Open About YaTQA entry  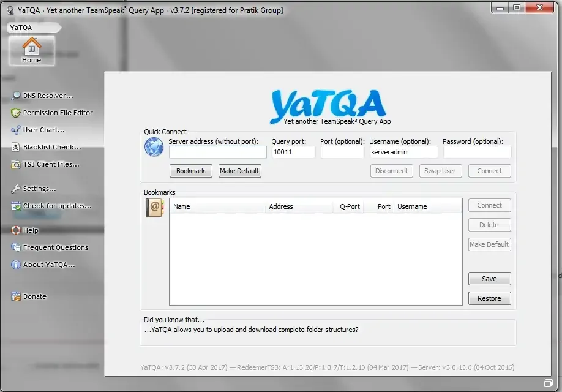tap(48, 265)
